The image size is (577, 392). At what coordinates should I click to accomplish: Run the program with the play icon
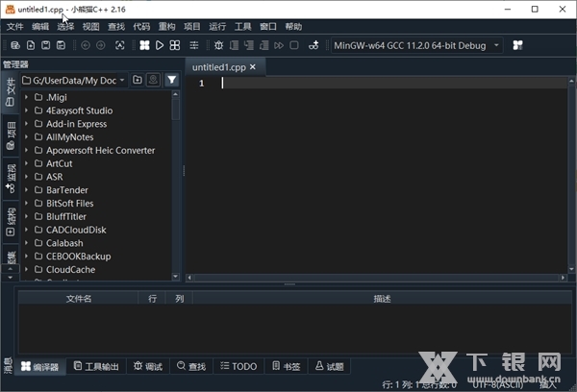click(160, 45)
